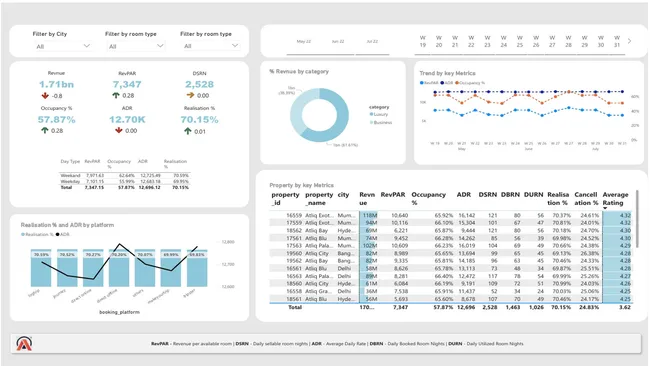Screen dimensions: 650x366
Task: Click the red down arrow under Revenue 1.71bn
Action: point(45,96)
